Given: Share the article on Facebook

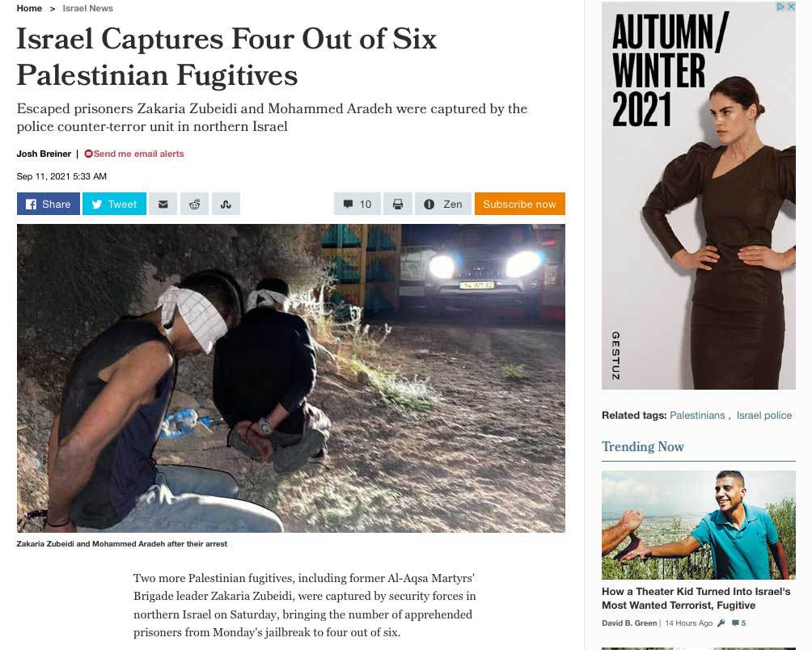Looking at the screenshot, I should pos(49,204).
